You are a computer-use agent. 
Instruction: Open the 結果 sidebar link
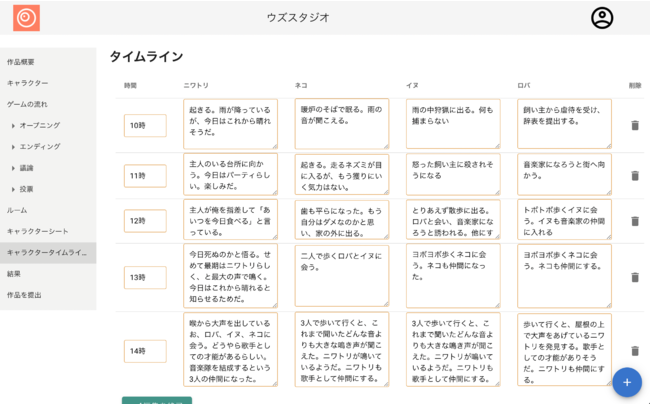(x=14, y=273)
